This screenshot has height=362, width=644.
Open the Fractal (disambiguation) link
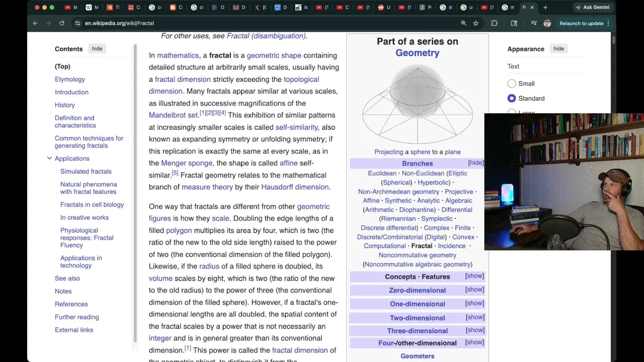266,36
